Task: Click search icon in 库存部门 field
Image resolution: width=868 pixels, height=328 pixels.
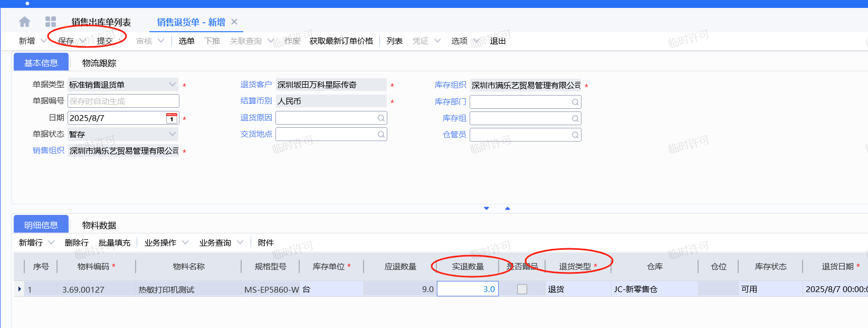Action: pos(575,102)
